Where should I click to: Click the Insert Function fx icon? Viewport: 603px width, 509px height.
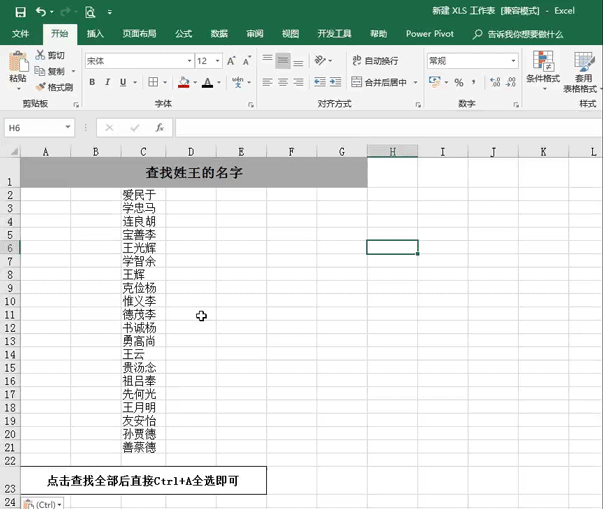pos(160,128)
